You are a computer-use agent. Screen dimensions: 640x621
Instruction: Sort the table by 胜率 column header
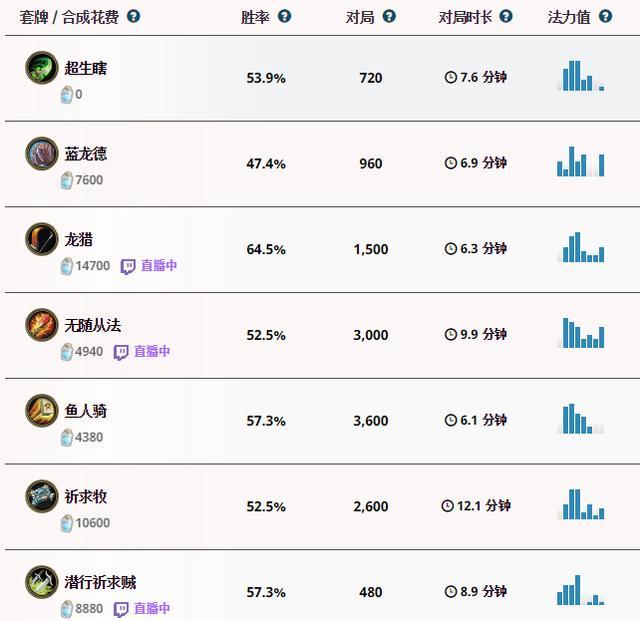tap(255, 17)
